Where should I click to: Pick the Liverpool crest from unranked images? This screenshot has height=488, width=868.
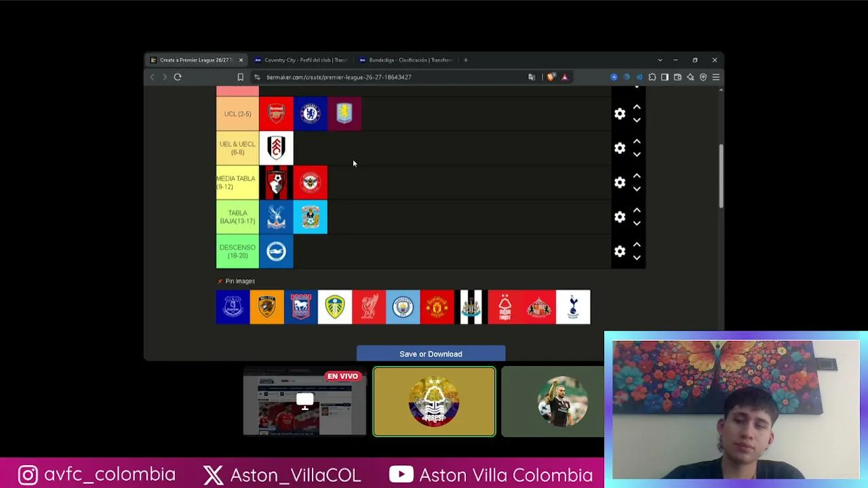pyautogui.click(x=369, y=307)
